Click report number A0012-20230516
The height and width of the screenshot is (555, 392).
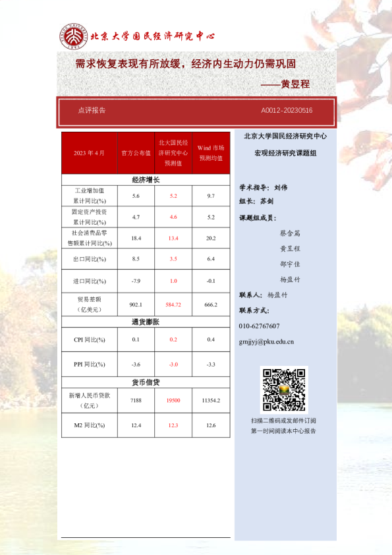pos(287,111)
